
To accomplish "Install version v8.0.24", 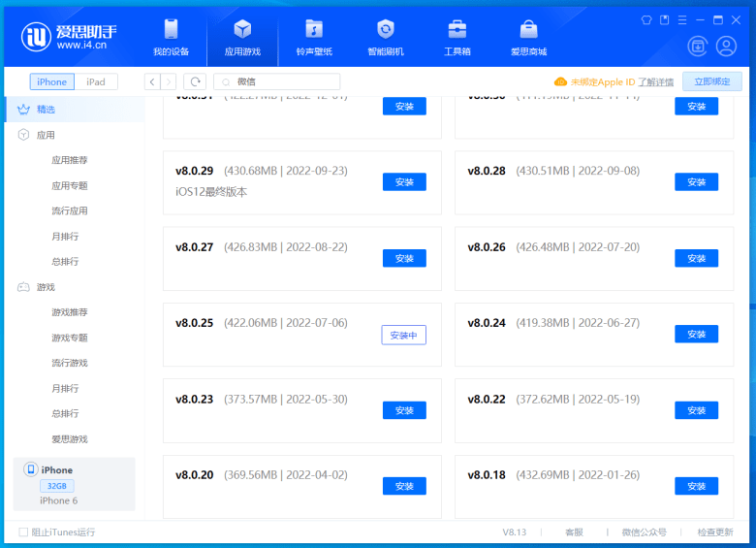I will click(697, 334).
